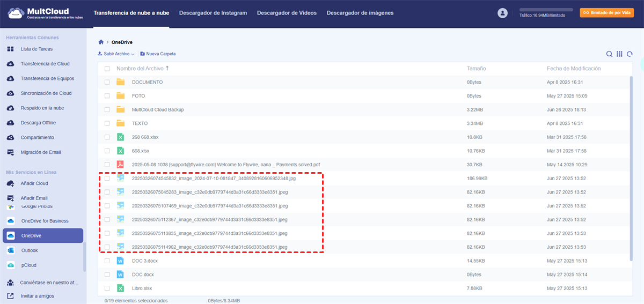Open the Libro.xlsx file name

142,288
